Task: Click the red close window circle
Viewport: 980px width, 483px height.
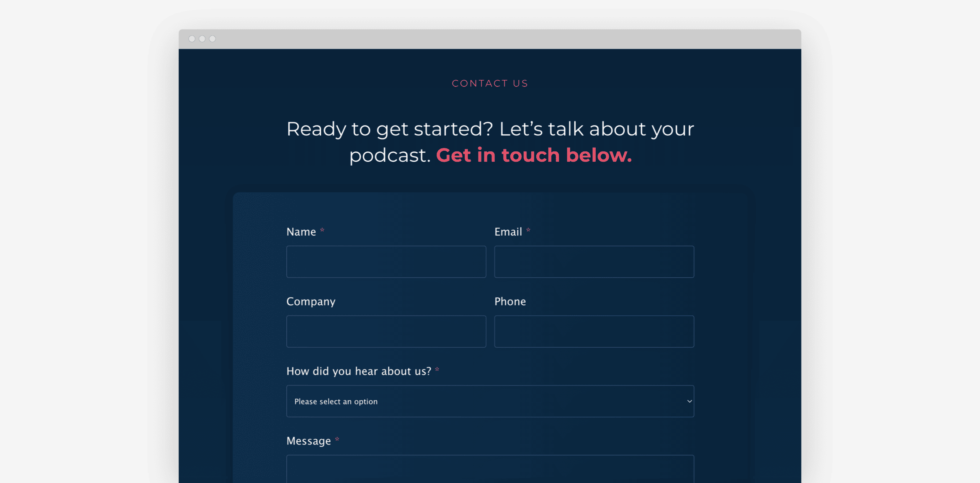Action: [x=192, y=39]
